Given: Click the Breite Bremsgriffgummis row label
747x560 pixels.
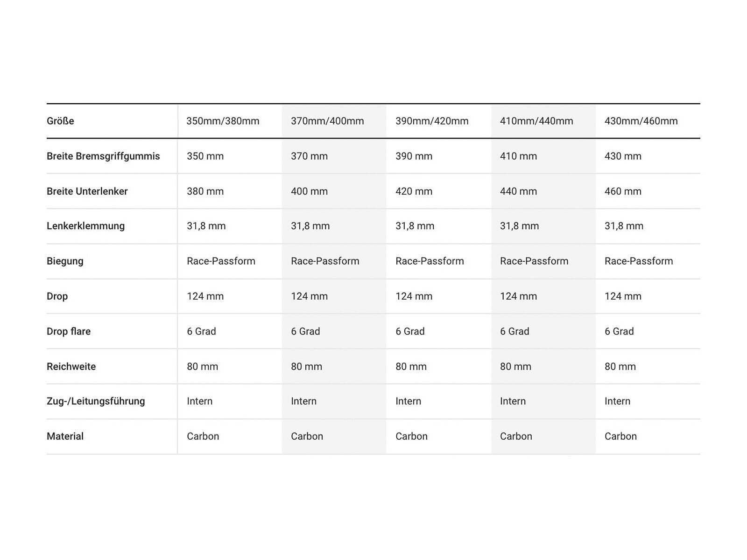Looking at the screenshot, I should click(x=103, y=156).
